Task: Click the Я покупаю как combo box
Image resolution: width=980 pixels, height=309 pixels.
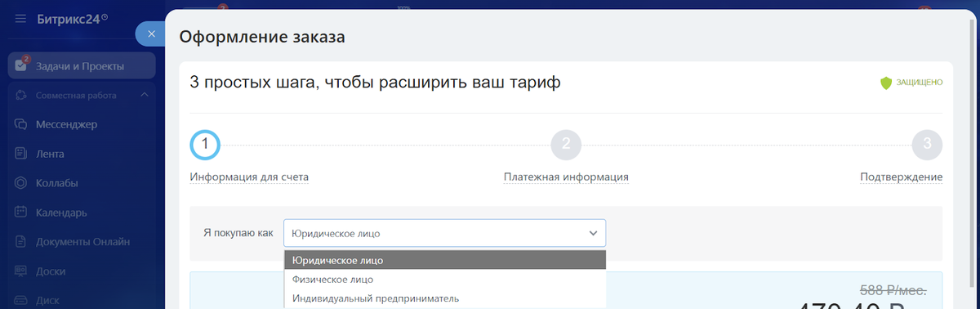Action: tap(444, 233)
